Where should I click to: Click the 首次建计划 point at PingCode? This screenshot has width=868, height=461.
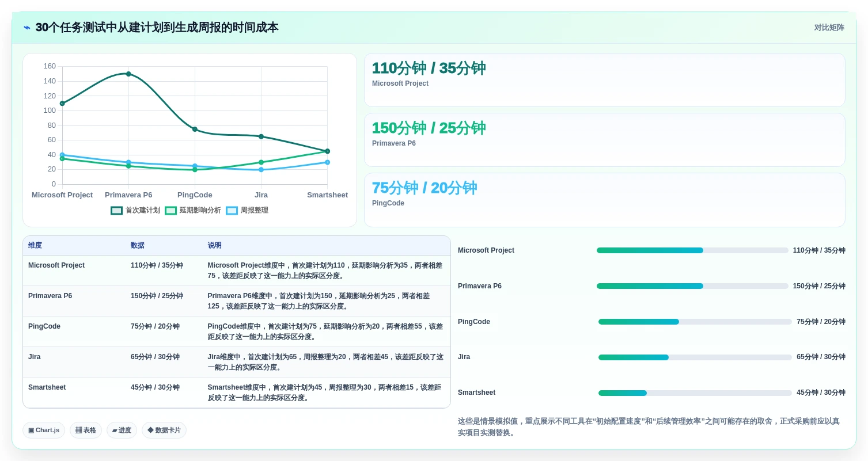click(195, 129)
